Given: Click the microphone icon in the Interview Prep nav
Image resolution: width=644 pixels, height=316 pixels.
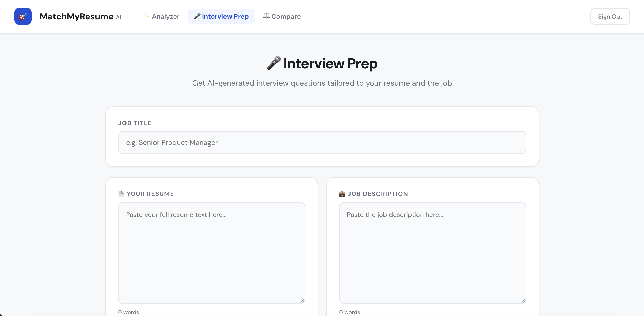Looking at the screenshot, I should coord(197,16).
